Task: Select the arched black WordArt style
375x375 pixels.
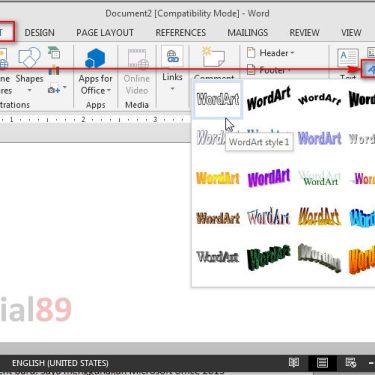Action: click(320, 99)
